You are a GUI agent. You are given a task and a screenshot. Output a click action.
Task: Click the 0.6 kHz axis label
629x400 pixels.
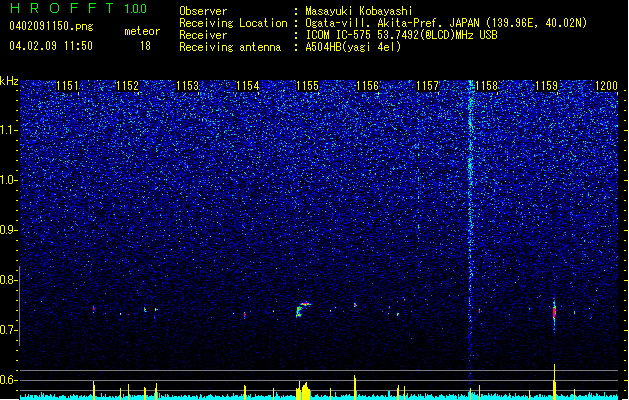pos(9,380)
